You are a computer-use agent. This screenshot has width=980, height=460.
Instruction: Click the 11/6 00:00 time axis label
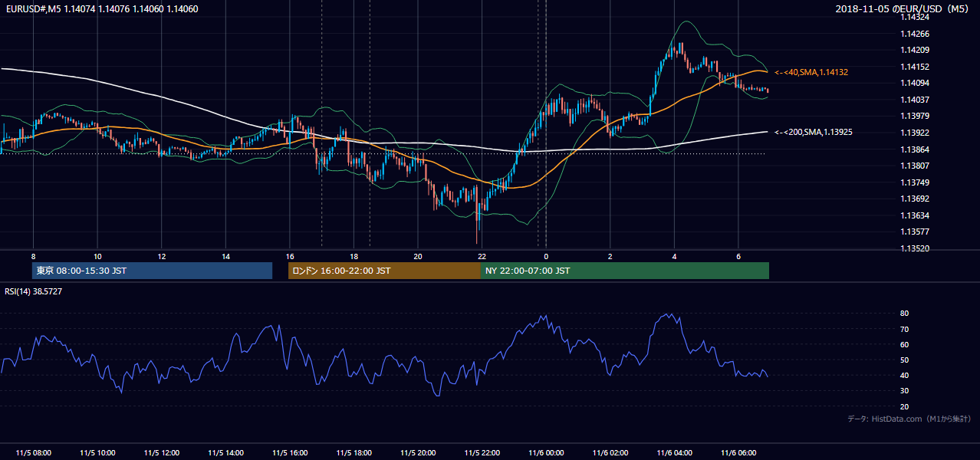click(546, 453)
